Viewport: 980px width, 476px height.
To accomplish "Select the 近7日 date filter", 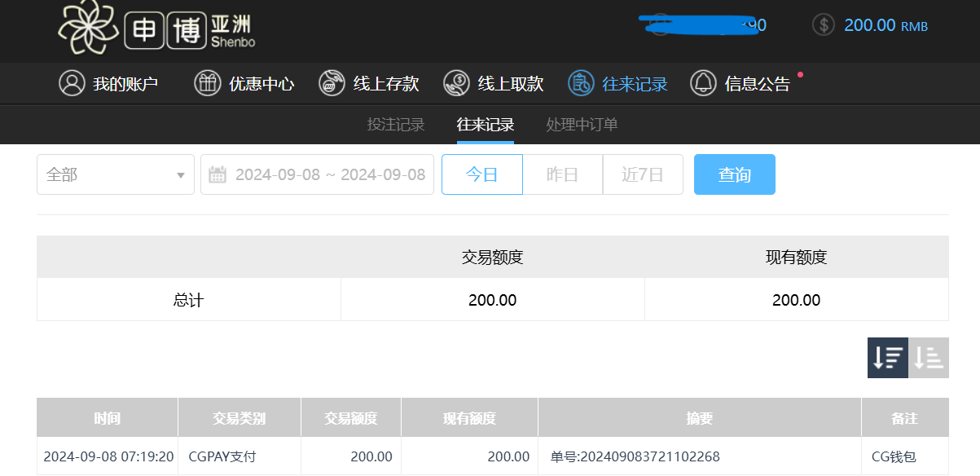I will tap(642, 174).
